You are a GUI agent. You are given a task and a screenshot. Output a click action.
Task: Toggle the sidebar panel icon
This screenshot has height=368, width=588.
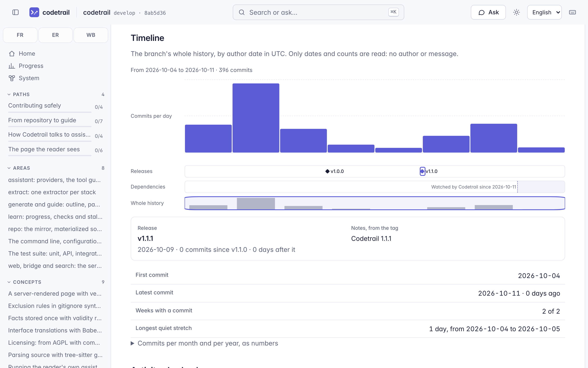click(16, 12)
